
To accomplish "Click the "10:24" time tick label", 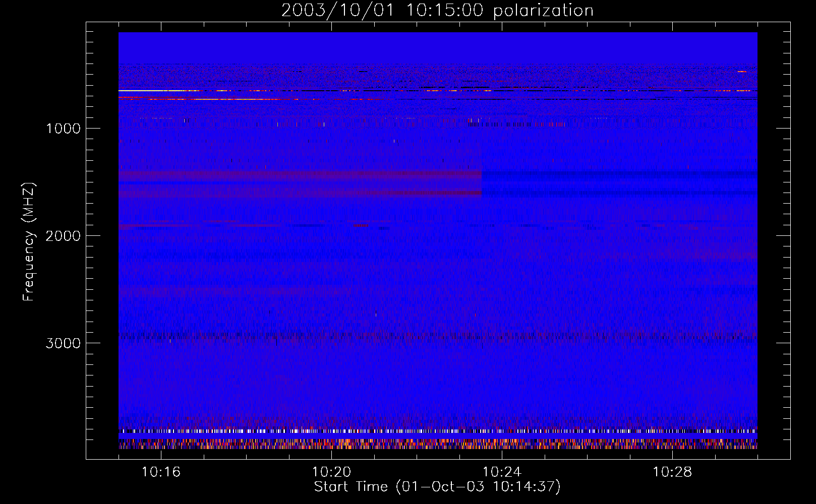I will tap(502, 472).
